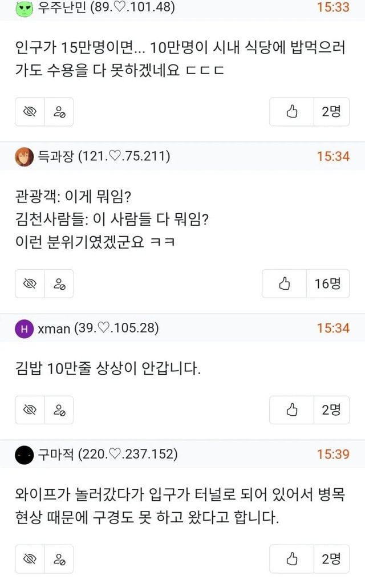
Task: Click the username xman
Action: [x=54, y=329]
